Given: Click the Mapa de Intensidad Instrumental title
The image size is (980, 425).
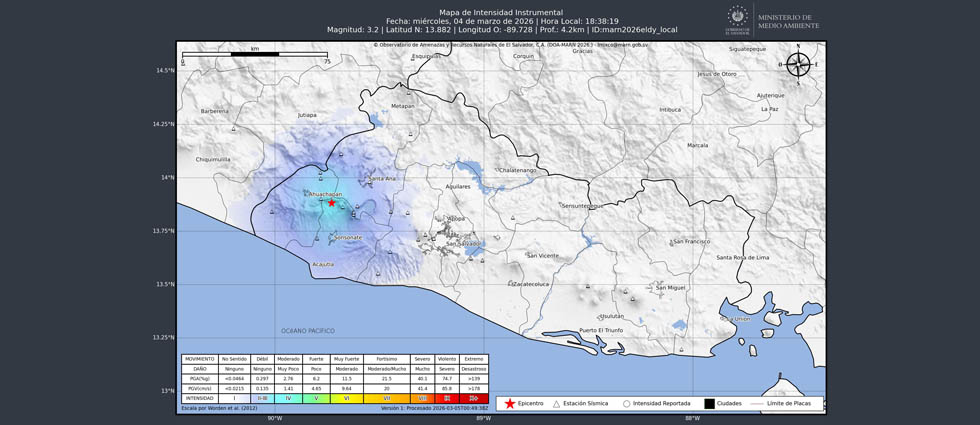Looking at the screenshot, I should click(x=501, y=12).
